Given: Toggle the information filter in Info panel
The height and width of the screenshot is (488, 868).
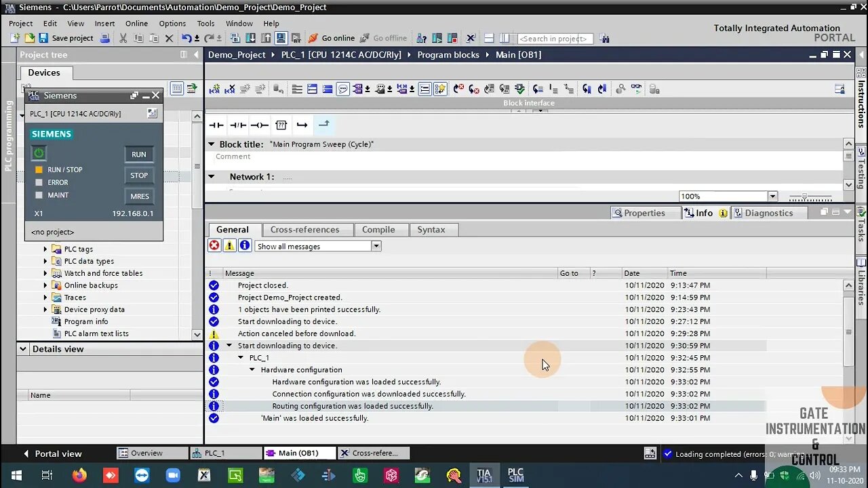Looking at the screenshot, I should (x=245, y=245).
